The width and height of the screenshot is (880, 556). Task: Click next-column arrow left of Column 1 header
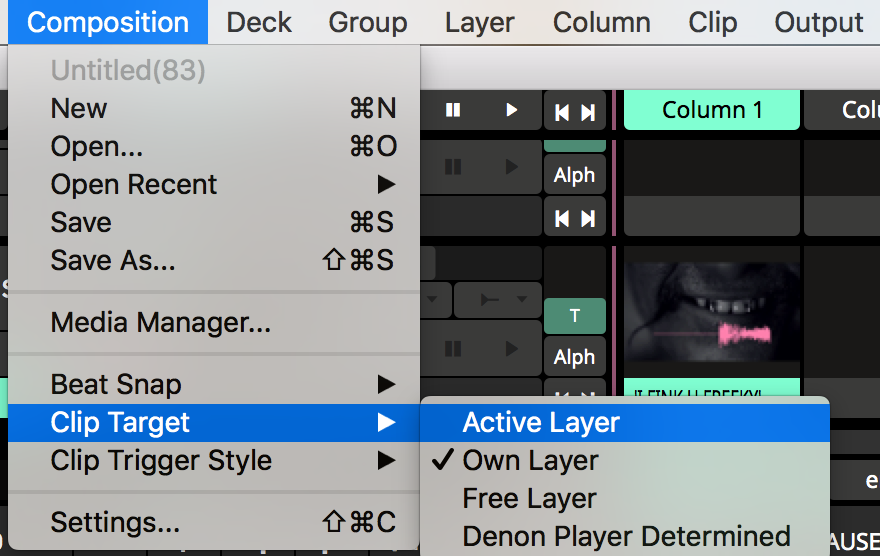click(588, 112)
